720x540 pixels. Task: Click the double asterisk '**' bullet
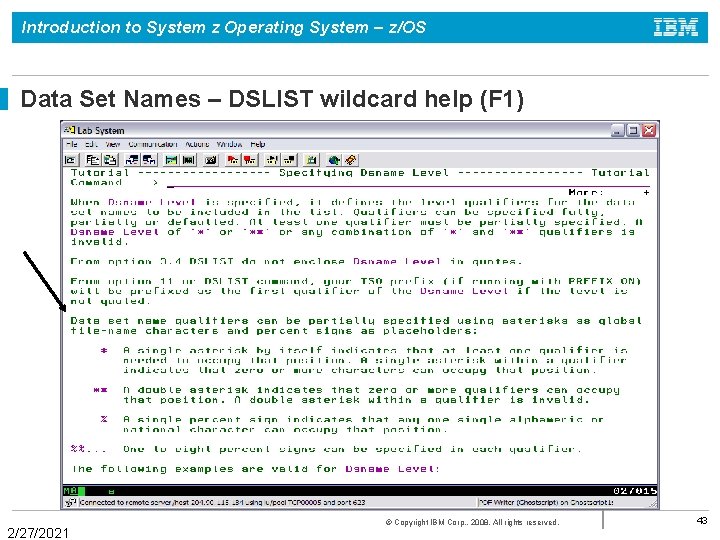tap(101, 390)
